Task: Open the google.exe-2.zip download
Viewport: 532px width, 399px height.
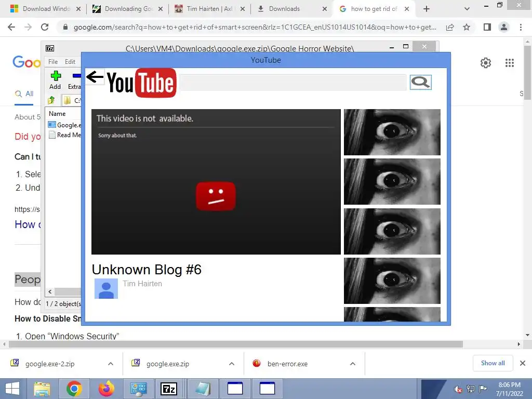Action: 50,364
